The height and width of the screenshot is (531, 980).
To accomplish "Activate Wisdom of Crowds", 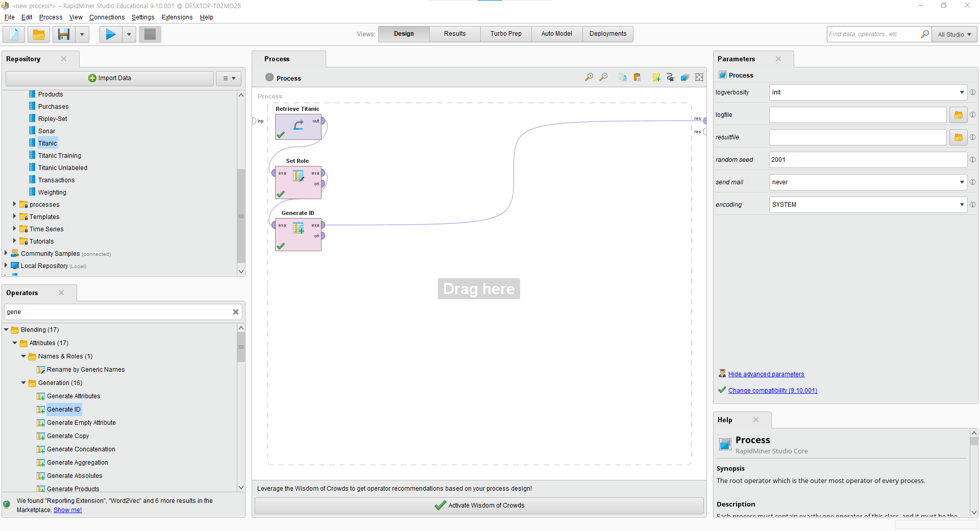I will (479, 505).
